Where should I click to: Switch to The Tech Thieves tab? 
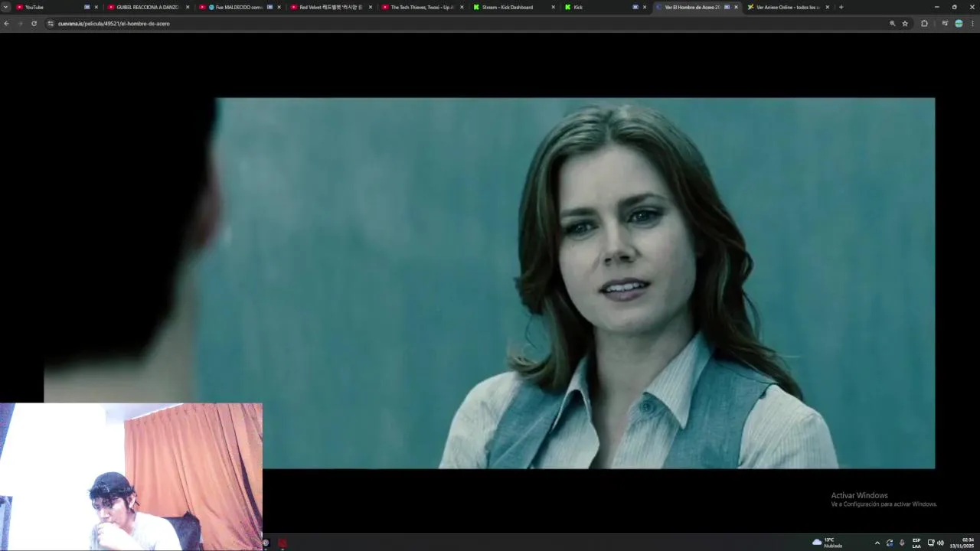tap(423, 7)
